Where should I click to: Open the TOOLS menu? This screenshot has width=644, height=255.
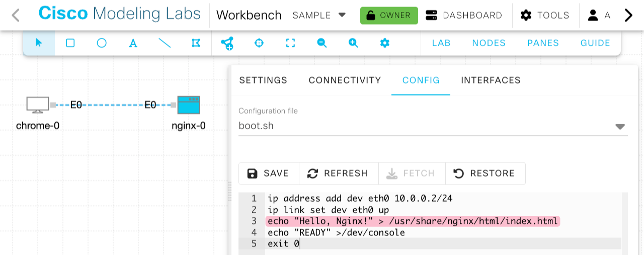tap(545, 15)
